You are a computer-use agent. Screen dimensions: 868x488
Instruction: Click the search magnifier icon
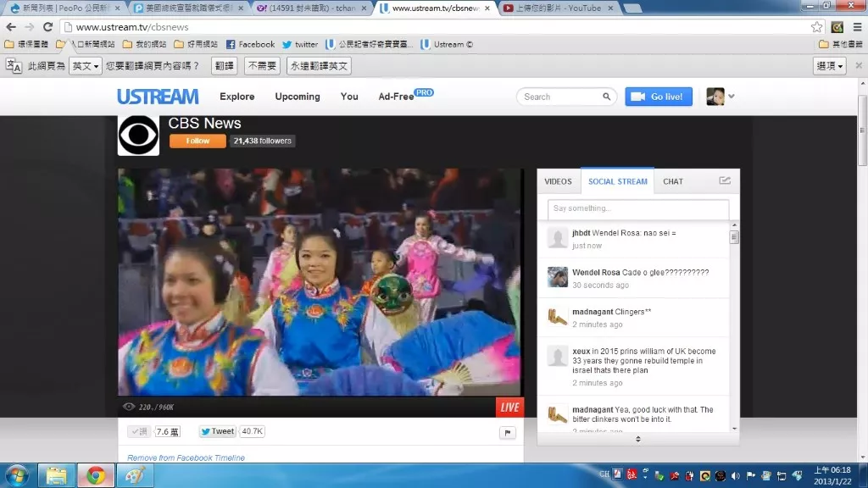[x=607, y=97]
